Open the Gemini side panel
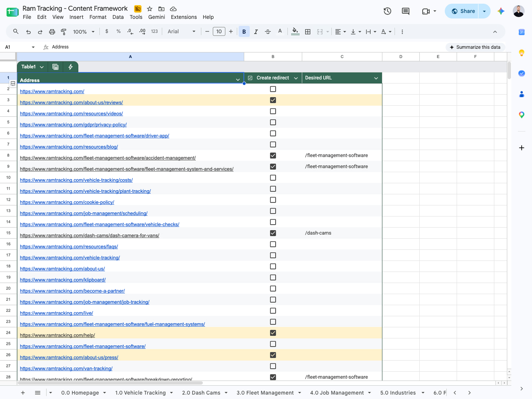The image size is (532, 399). (501, 11)
